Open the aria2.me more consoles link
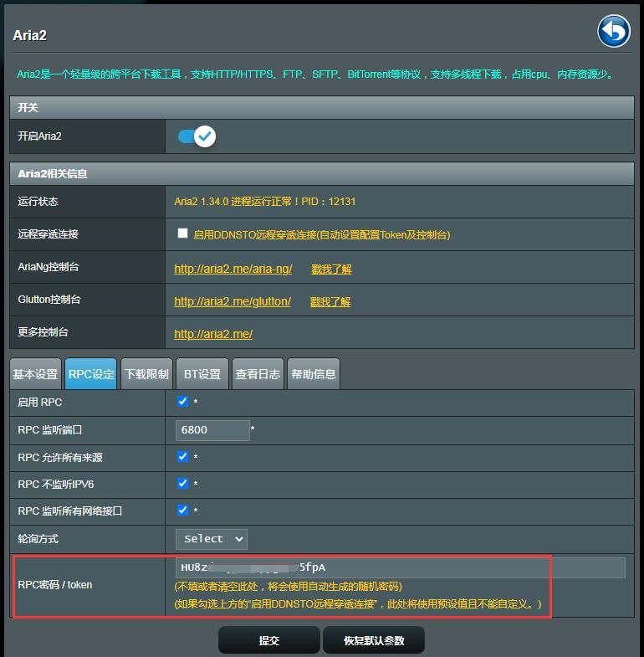The width and height of the screenshot is (644, 657). [212, 334]
